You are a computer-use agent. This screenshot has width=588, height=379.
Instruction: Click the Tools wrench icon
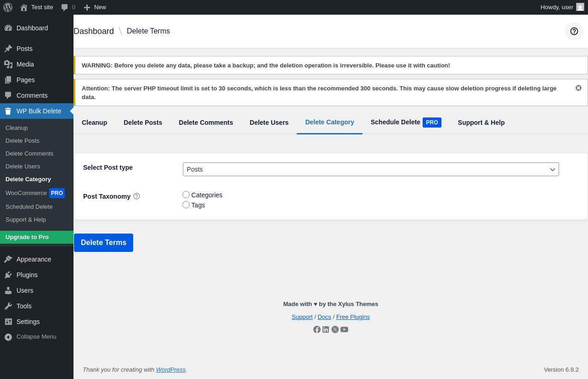[x=8, y=306]
